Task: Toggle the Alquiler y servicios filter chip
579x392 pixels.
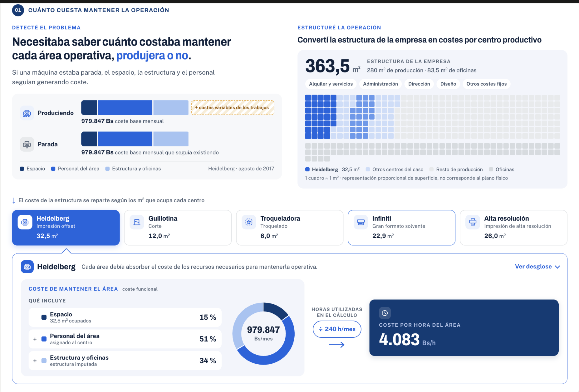Action: coord(331,84)
